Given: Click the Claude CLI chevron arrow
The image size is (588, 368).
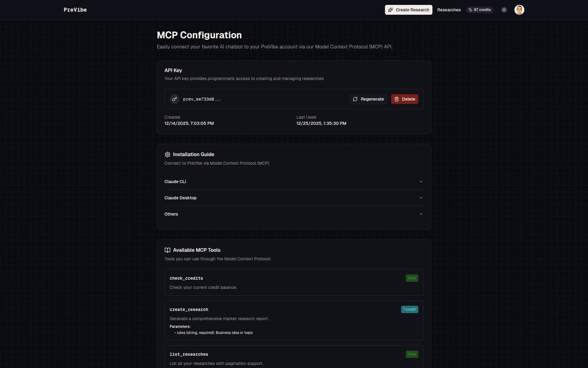Looking at the screenshot, I should click(x=421, y=182).
